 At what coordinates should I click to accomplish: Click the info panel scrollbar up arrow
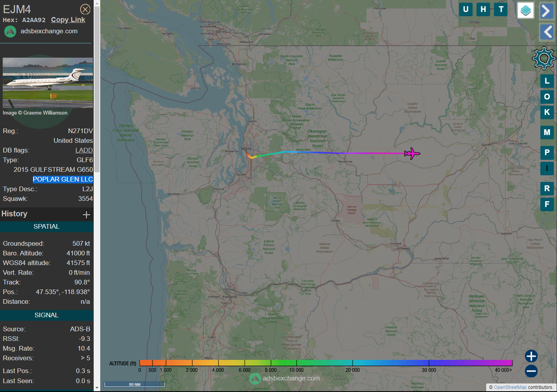97,3
